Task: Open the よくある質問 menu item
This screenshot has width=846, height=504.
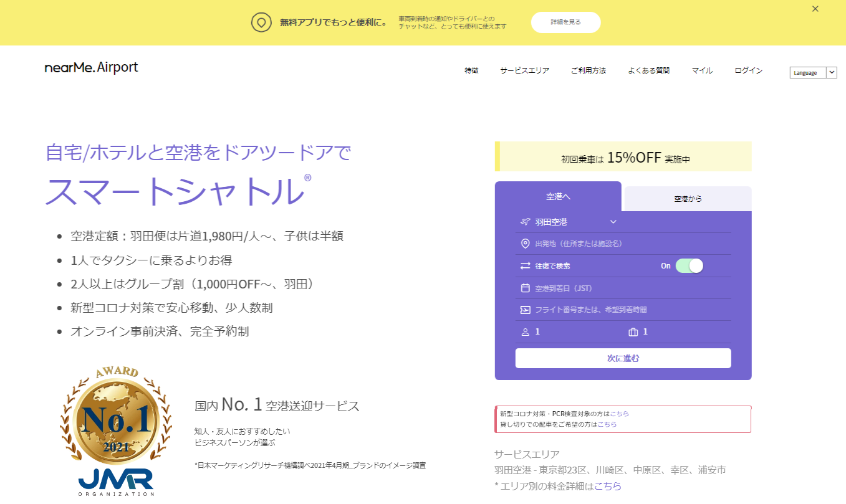Action: [x=648, y=70]
